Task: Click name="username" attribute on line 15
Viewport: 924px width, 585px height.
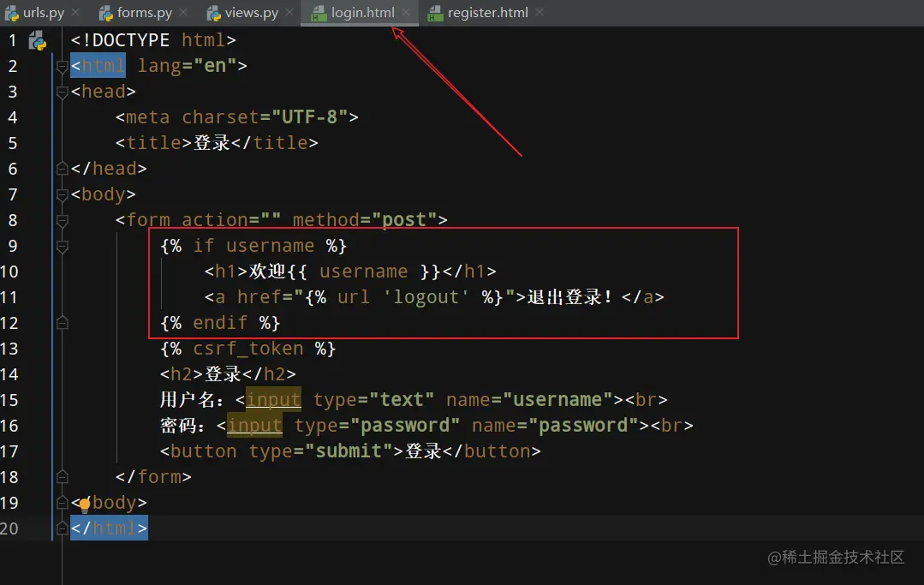Action: pyautogui.click(x=529, y=400)
